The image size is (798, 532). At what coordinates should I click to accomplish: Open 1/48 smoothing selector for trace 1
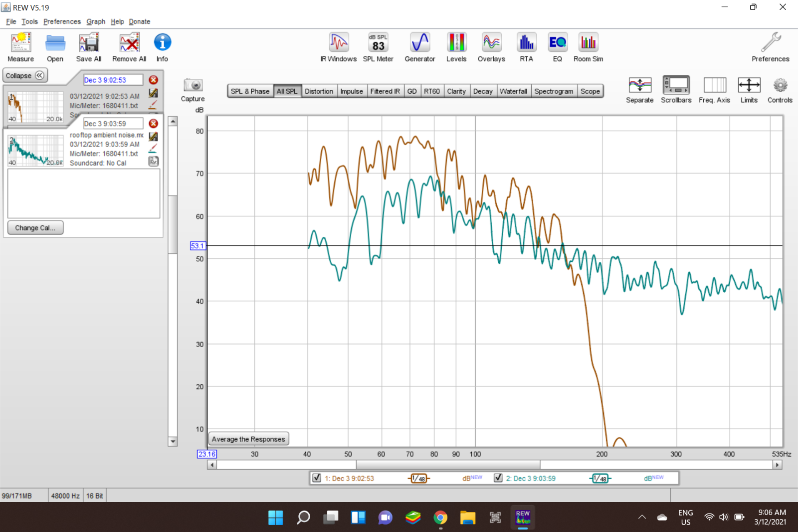click(419, 478)
